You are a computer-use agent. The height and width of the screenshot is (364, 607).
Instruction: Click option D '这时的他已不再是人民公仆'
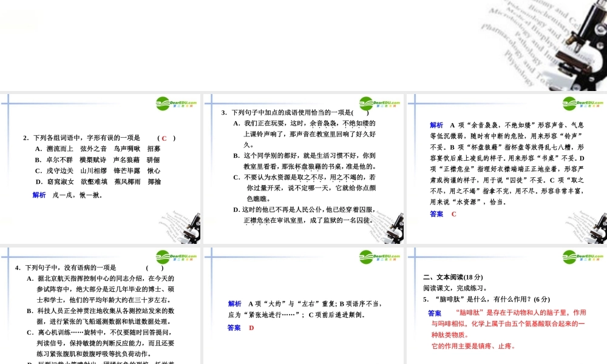click(x=304, y=215)
